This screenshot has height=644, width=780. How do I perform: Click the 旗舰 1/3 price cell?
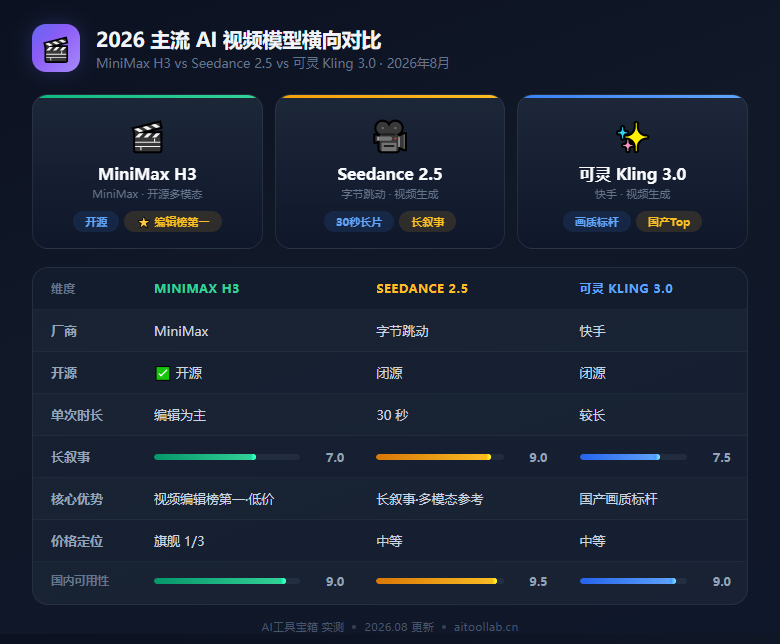pyautogui.click(x=179, y=542)
